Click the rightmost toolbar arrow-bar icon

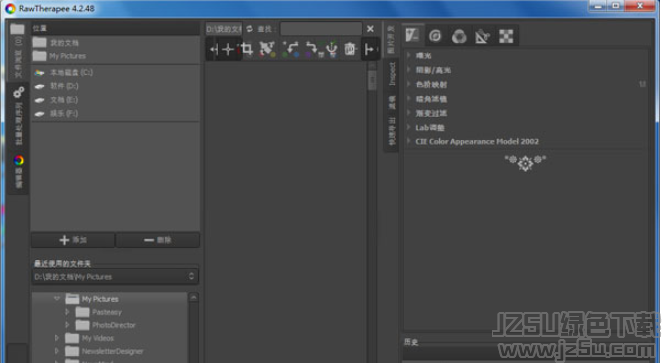click(370, 49)
